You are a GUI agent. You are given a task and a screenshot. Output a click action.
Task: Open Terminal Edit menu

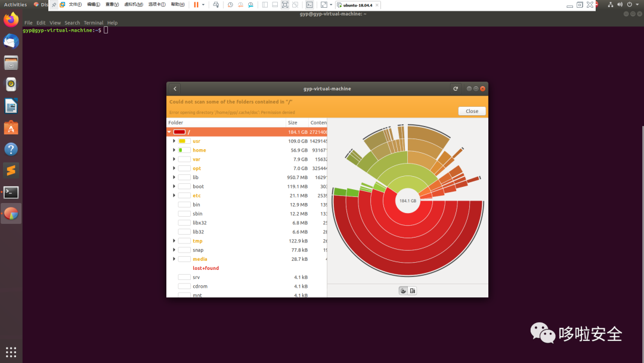41,23
